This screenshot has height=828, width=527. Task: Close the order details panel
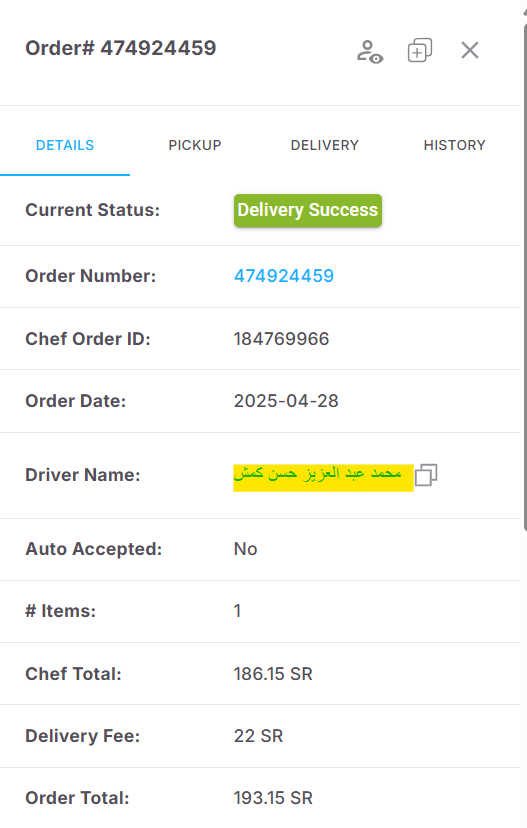point(469,50)
